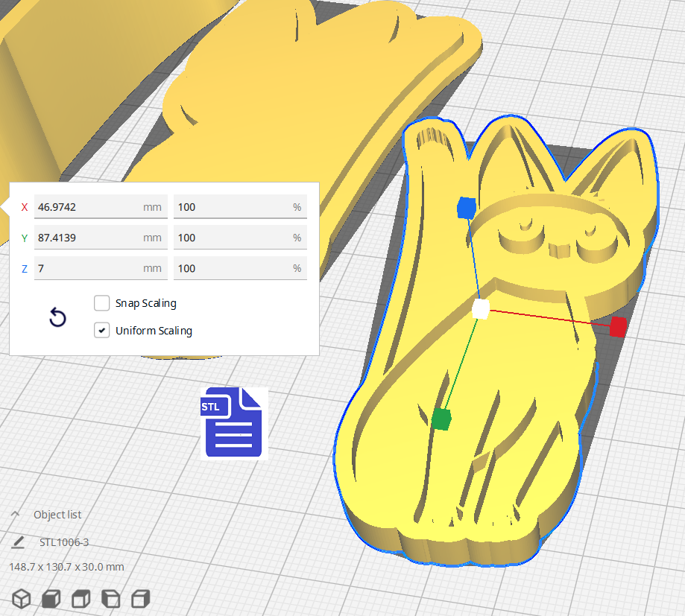Click the blue STL file icon
Viewport: 685px width, 616px height.
233,422
